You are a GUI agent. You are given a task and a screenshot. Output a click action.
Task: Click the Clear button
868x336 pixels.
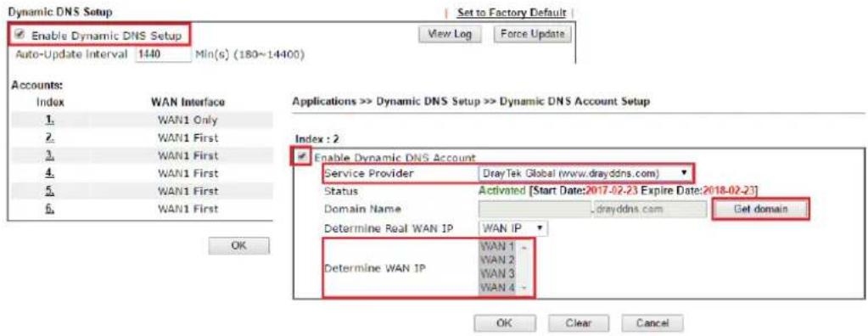[579, 323]
